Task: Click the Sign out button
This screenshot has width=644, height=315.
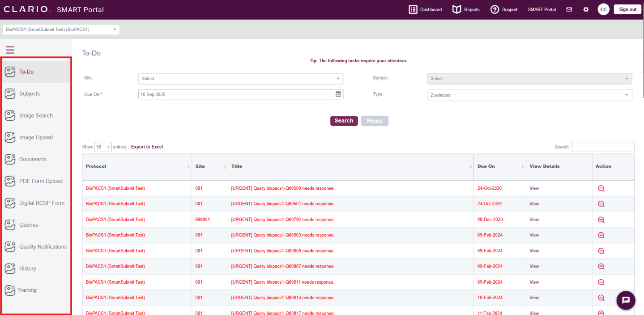Action: point(627,9)
